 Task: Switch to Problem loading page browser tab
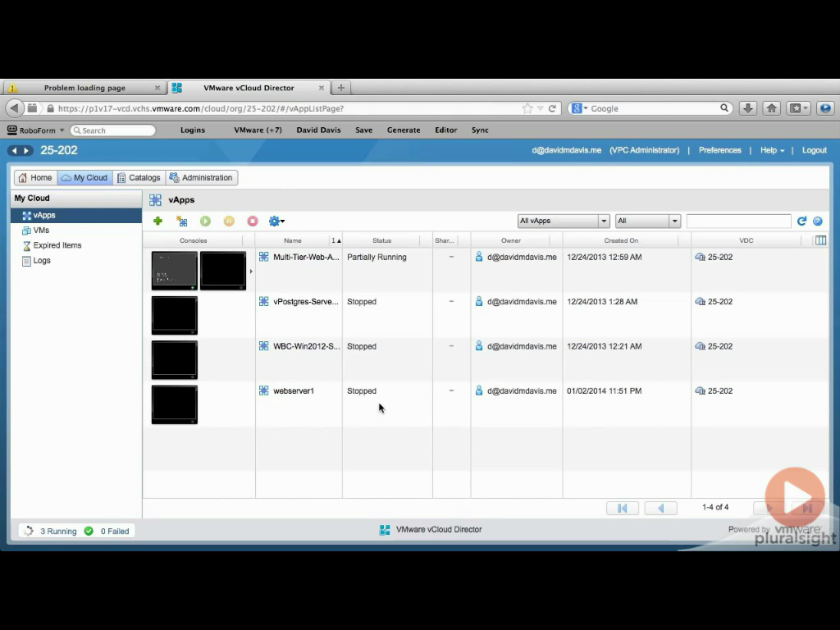[x=84, y=88]
